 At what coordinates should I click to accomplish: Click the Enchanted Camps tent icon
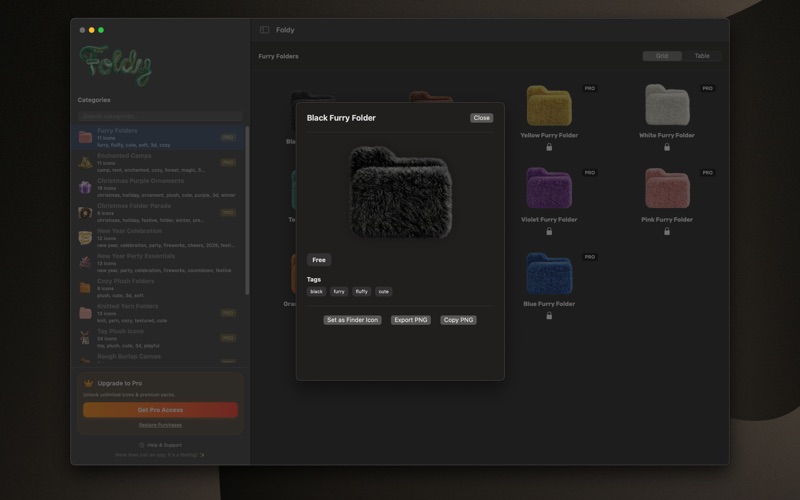tap(85, 162)
